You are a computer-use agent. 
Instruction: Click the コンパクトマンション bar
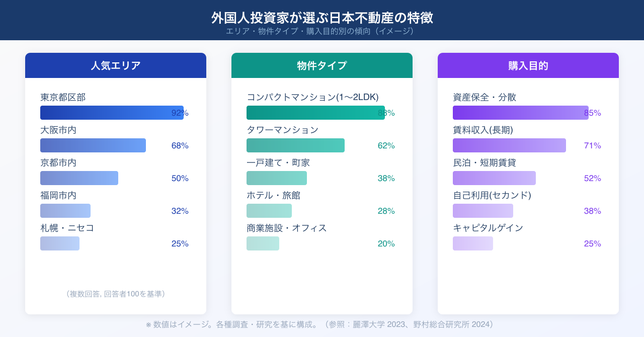coord(315,113)
